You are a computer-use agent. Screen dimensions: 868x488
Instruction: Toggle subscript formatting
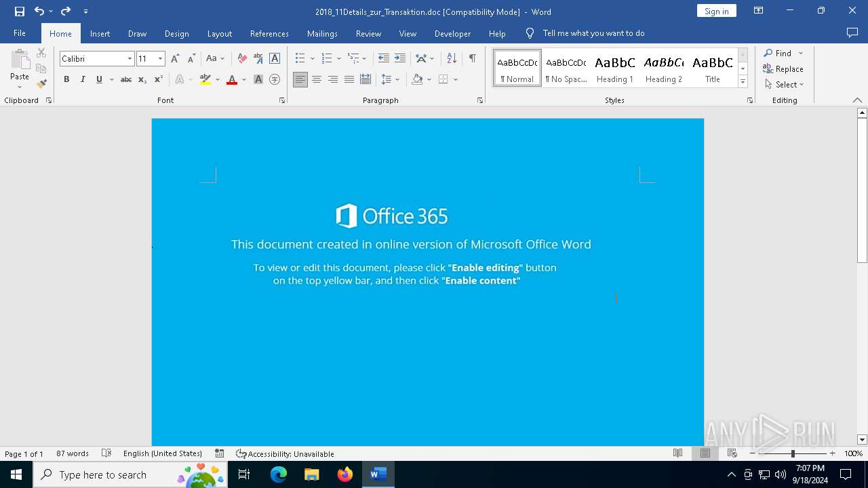tap(142, 79)
